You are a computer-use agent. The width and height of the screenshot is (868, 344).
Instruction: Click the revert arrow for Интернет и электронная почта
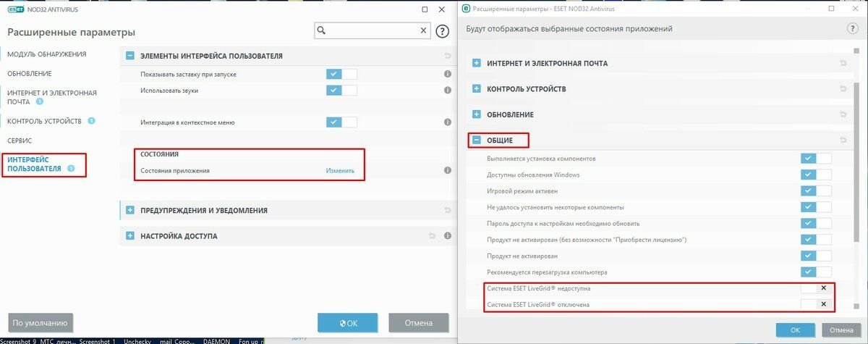click(x=843, y=63)
